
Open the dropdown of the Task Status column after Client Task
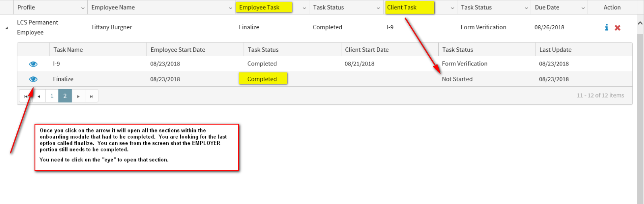click(526, 8)
